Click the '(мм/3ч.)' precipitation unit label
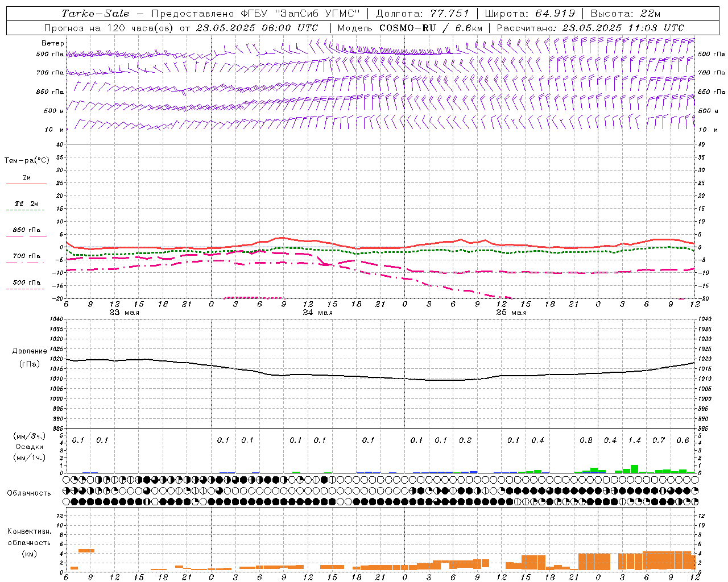728x582 pixels. pos(30,436)
